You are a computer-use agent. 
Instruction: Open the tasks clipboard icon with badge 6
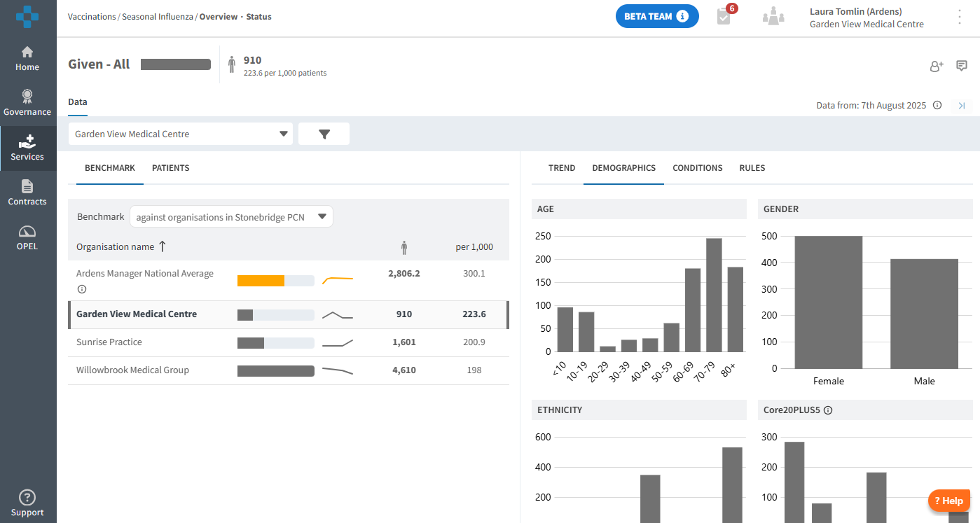click(725, 15)
